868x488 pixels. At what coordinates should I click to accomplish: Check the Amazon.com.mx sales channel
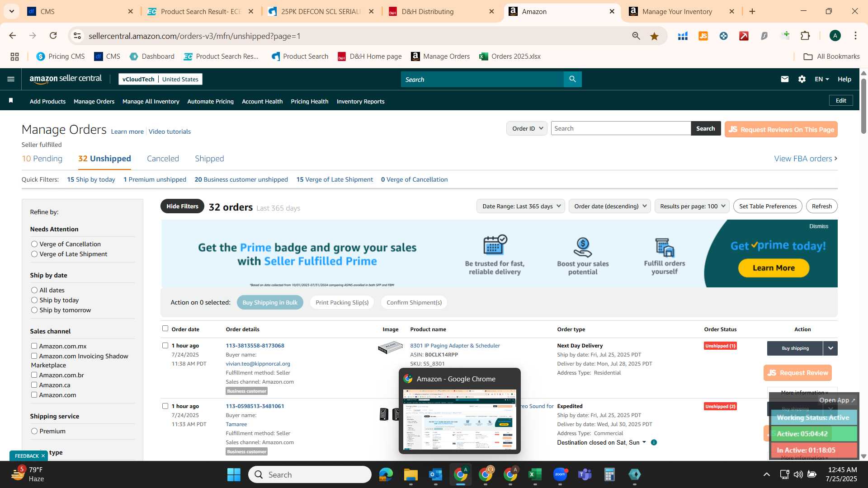pyautogui.click(x=34, y=346)
